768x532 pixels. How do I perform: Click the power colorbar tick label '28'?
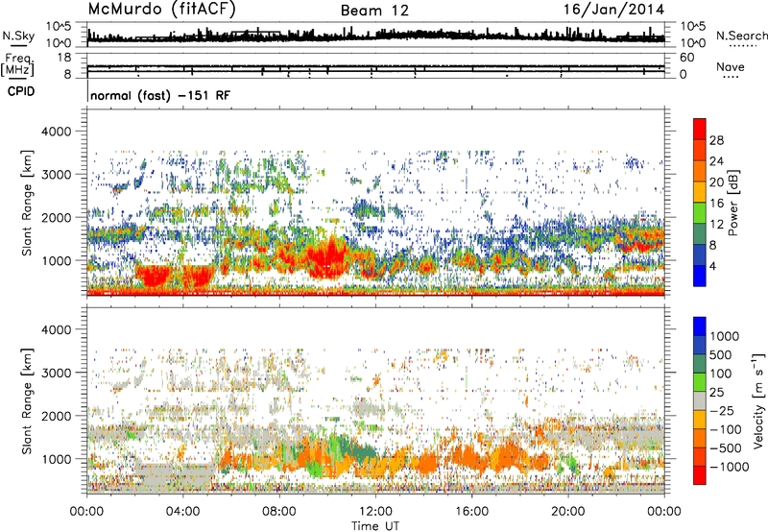pos(716,140)
